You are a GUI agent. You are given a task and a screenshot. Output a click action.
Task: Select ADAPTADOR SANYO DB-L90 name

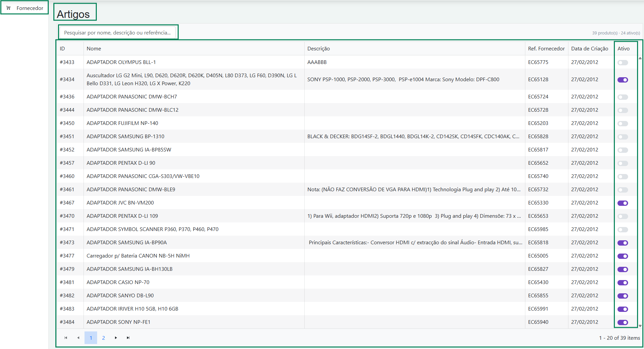pyautogui.click(x=120, y=295)
